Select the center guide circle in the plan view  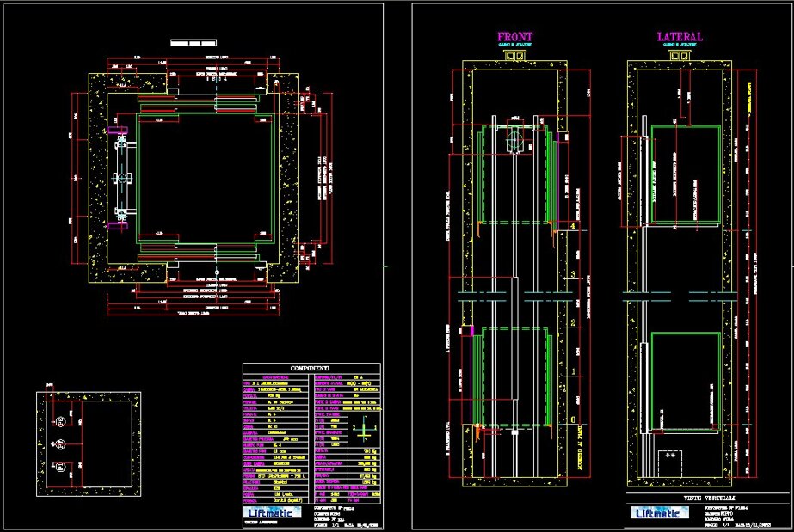pyautogui.click(x=121, y=179)
